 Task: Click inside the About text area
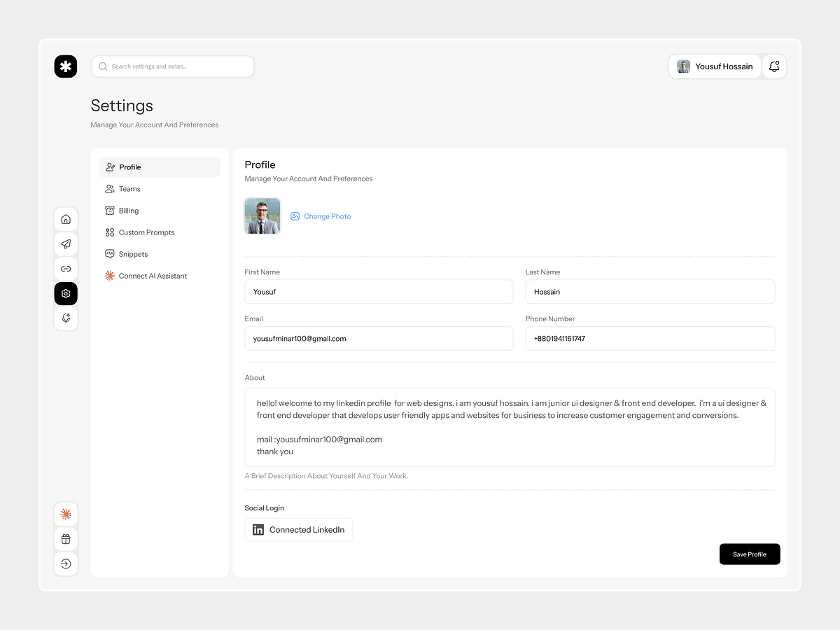click(x=510, y=428)
